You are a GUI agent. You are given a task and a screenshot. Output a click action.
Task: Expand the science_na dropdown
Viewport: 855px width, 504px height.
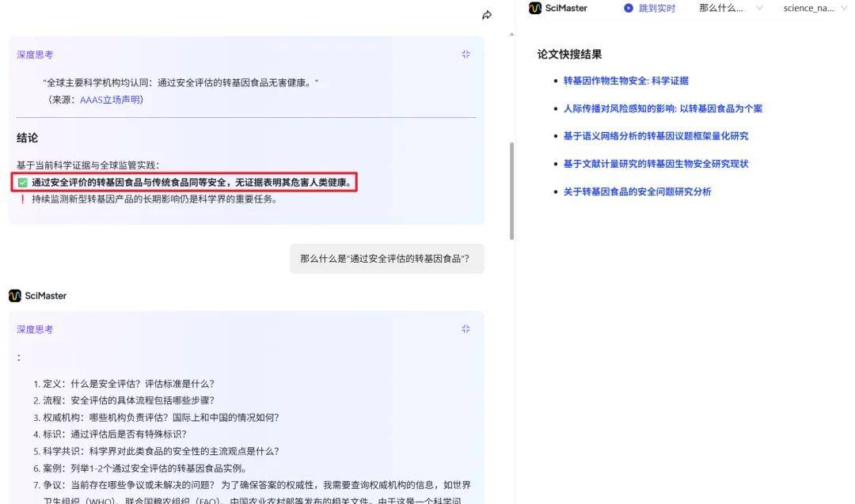844,9
